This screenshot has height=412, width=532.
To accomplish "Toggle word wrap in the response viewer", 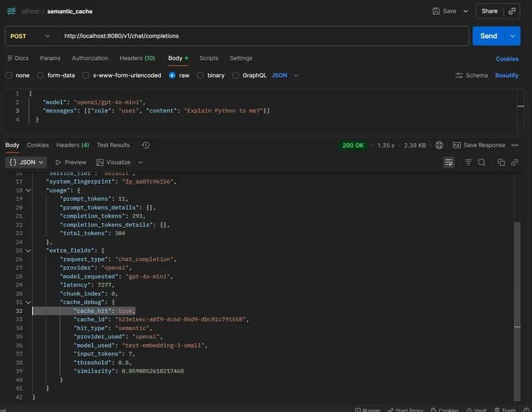I will click(x=449, y=162).
